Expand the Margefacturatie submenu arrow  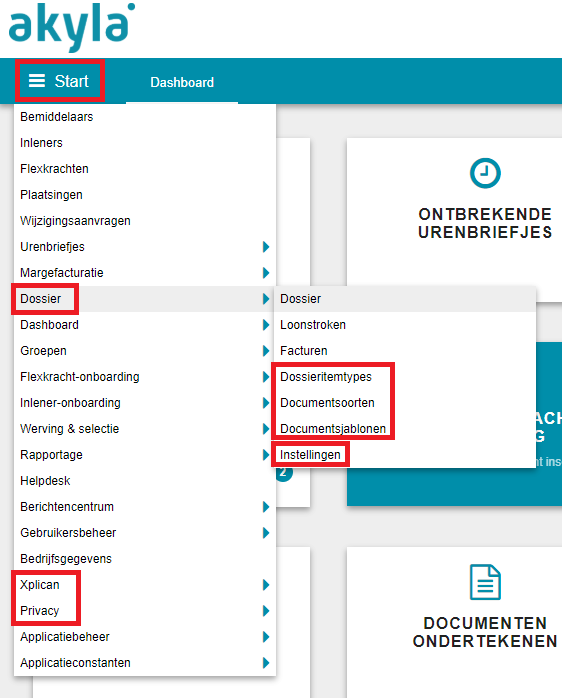[266, 272]
